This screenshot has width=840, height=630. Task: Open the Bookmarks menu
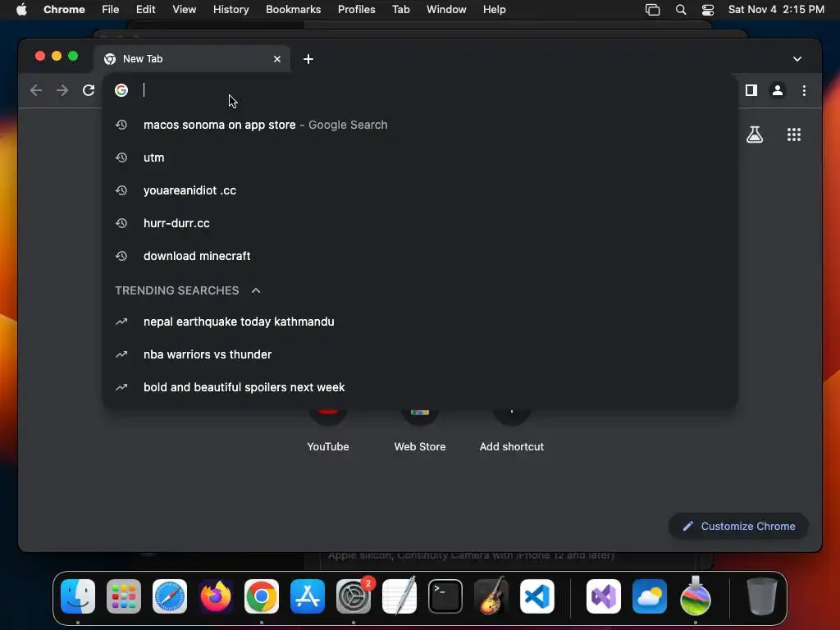(x=293, y=10)
